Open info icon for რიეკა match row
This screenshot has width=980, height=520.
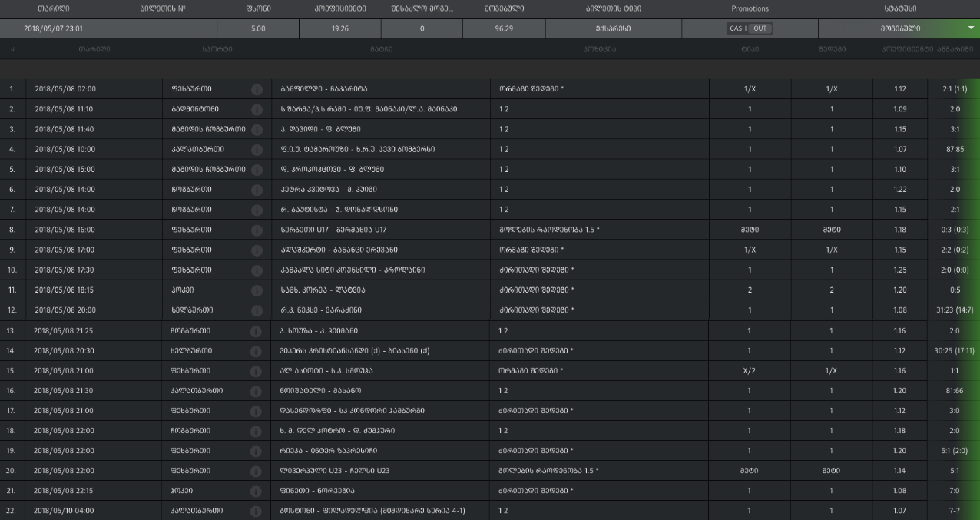click(257, 451)
